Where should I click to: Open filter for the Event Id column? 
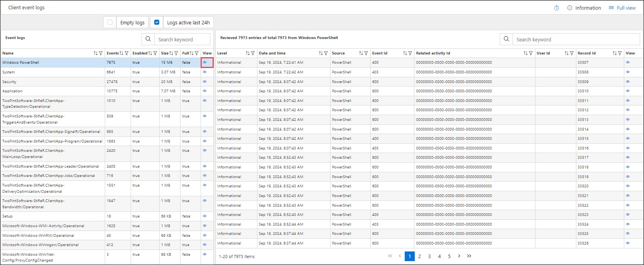[x=410, y=53]
